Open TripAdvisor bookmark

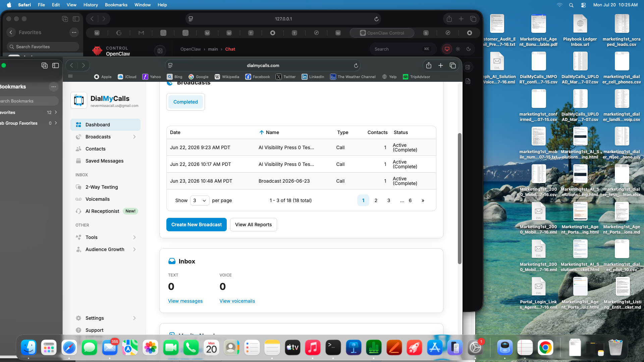click(416, 77)
